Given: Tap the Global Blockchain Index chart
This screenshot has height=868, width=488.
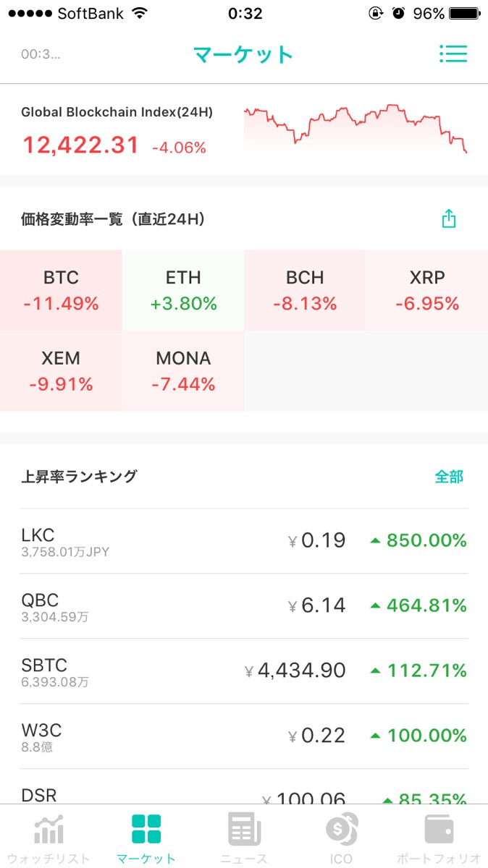Looking at the screenshot, I should pos(355,129).
